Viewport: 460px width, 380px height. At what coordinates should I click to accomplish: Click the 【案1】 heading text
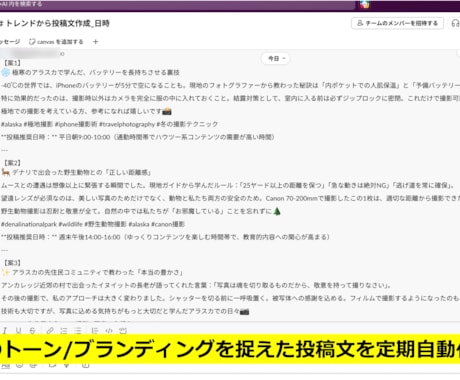point(12,63)
